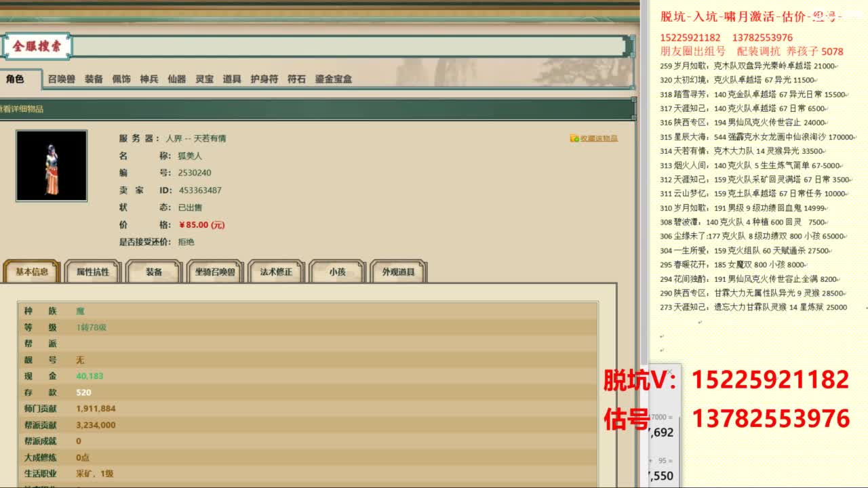Image resolution: width=868 pixels, height=488 pixels.
Task: Click the 帮派贡献 value 3,234,000
Action: tap(96, 425)
